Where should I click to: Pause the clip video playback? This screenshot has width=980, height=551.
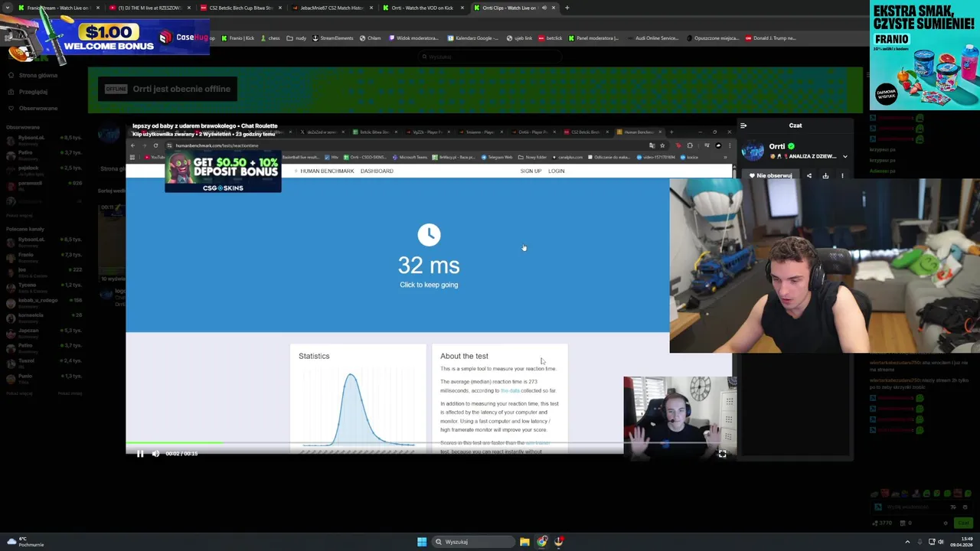140,454
